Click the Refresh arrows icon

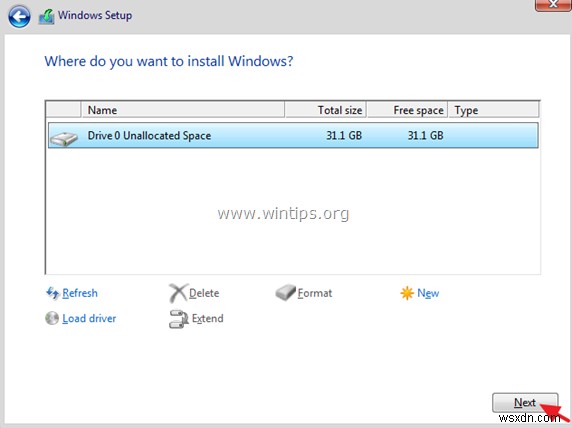[x=53, y=293]
